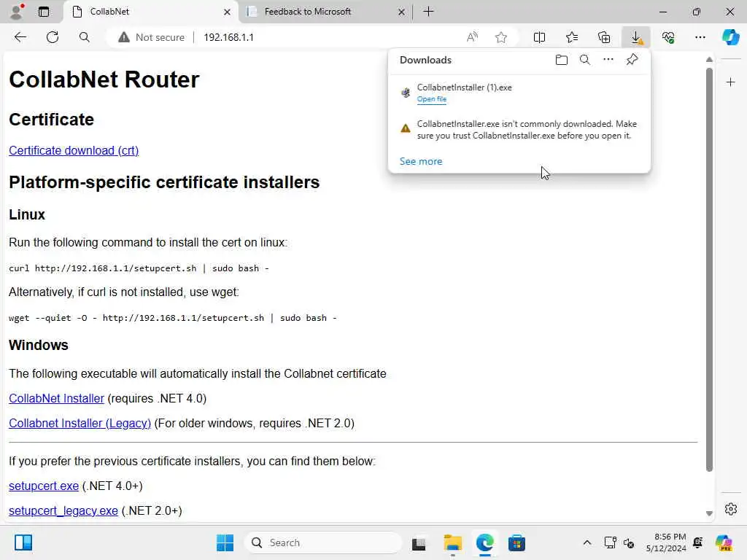
Task: Click Edge icon on the taskbar
Action: [x=484, y=542]
